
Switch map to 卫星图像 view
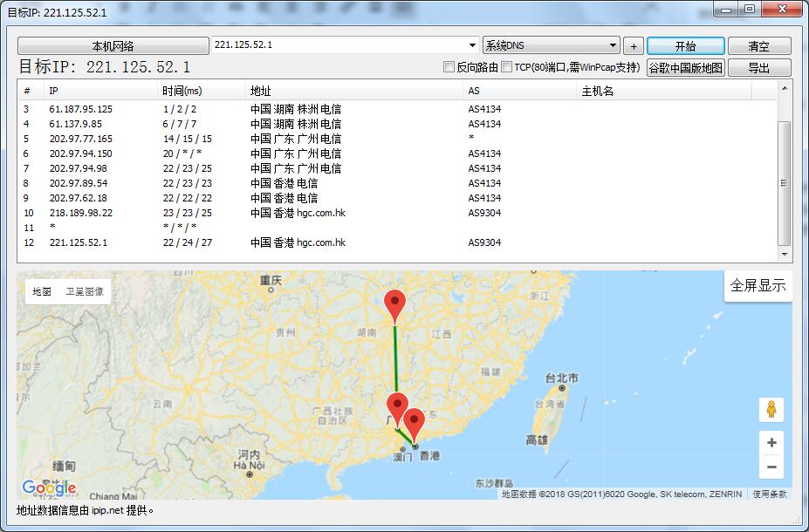(x=85, y=291)
